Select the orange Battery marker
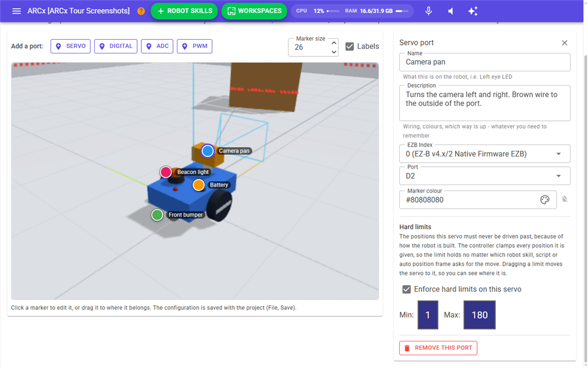The height and width of the screenshot is (368, 588). click(x=198, y=185)
